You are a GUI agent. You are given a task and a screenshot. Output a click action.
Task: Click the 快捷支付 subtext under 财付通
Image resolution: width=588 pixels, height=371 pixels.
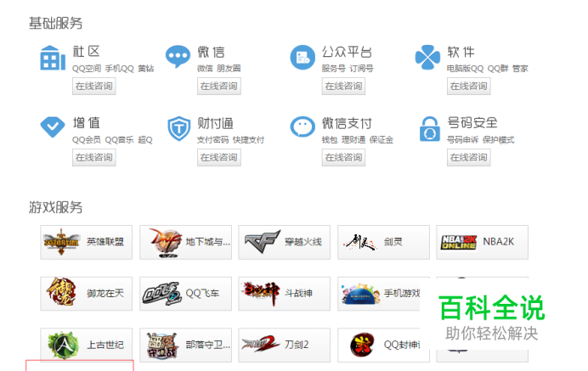248,140
